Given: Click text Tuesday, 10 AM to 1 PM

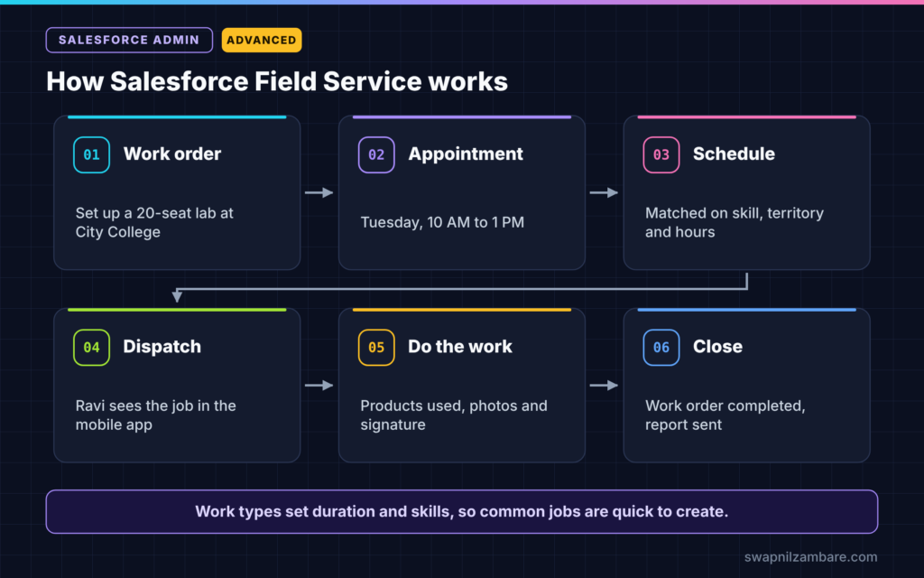Looking at the screenshot, I should coord(442,222).
